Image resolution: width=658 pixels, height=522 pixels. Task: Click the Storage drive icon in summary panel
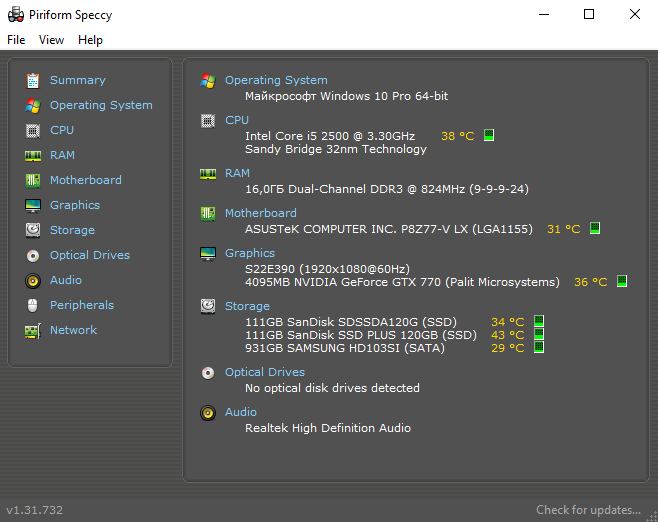[208, 306]
